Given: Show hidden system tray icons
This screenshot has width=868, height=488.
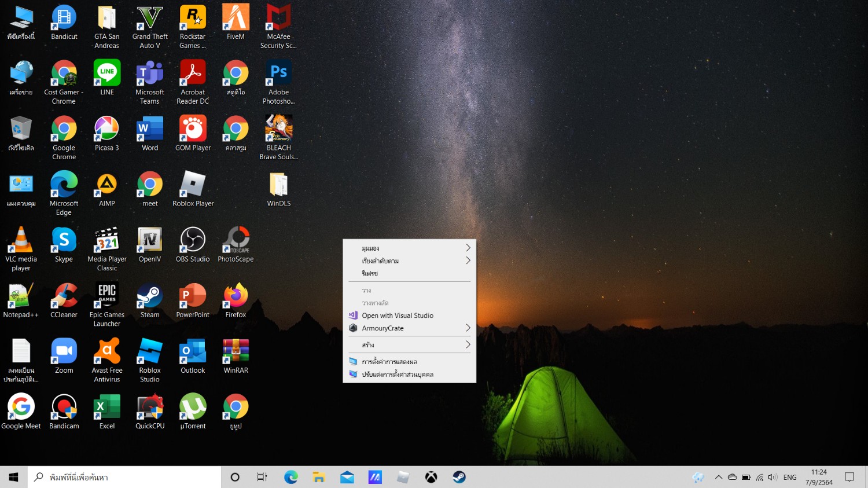Looking at the screenshot, I should 719,477.
